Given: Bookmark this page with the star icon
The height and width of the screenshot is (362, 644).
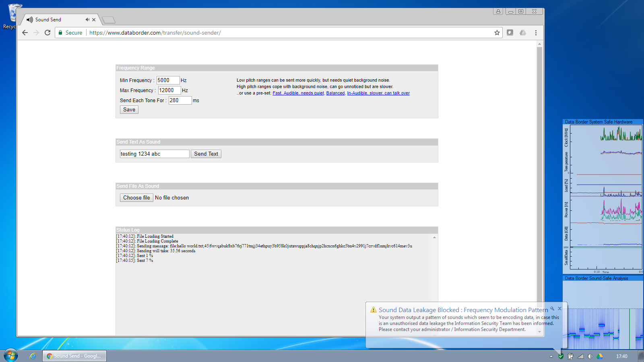Looking at the screenshot, I should click(x=497, y=33).
